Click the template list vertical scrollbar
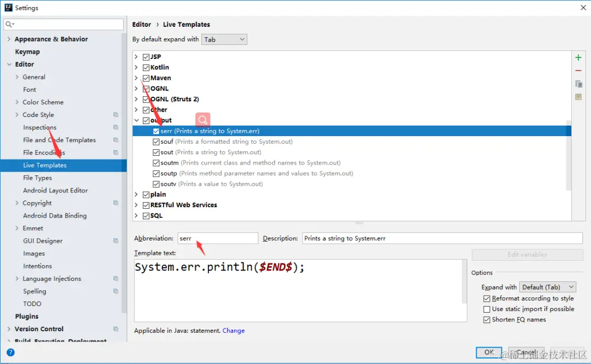The height and width of the screenshot is (364, 591). [569, 155]
